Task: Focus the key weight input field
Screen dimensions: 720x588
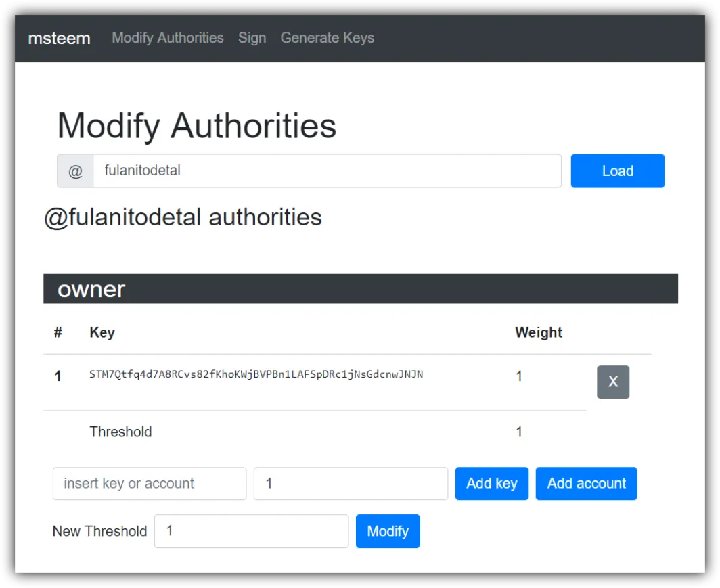Action: pyautogui.click(x=351, y=483)
